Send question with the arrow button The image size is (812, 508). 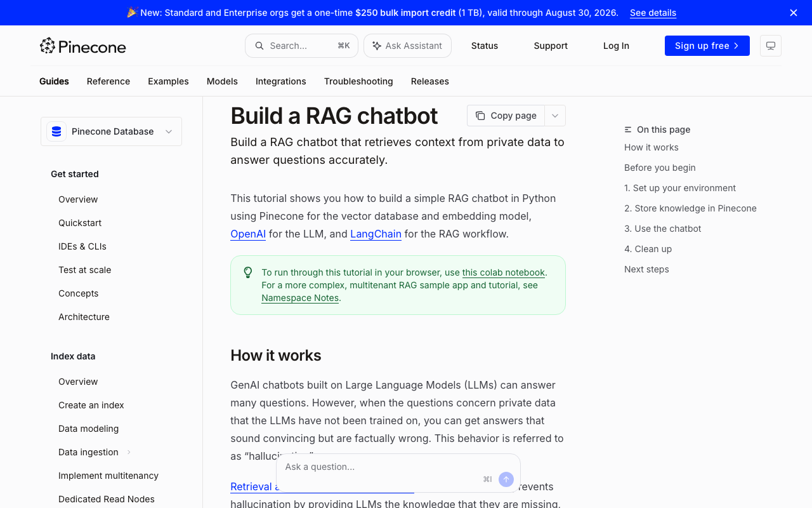[x=506, y=479]
